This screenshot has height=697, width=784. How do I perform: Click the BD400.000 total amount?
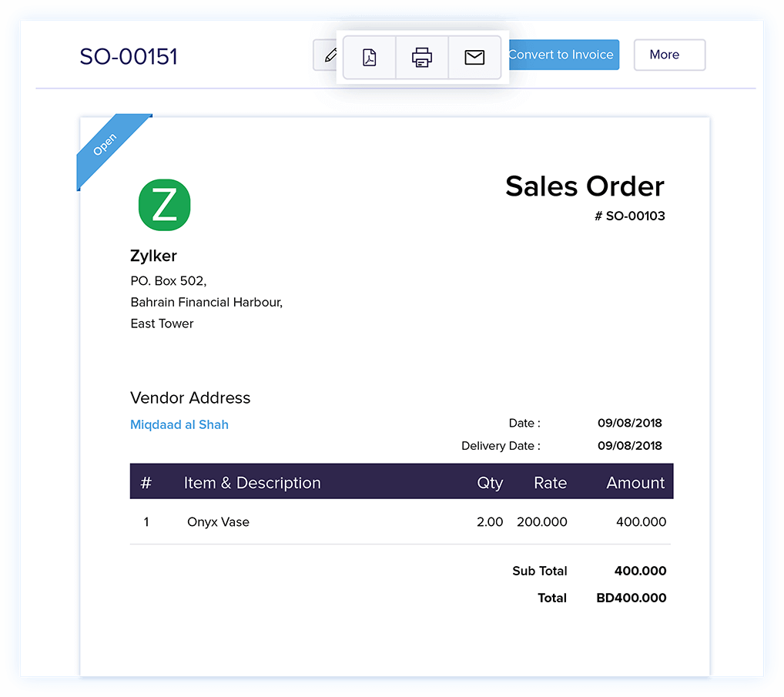(x=631, y=598)
